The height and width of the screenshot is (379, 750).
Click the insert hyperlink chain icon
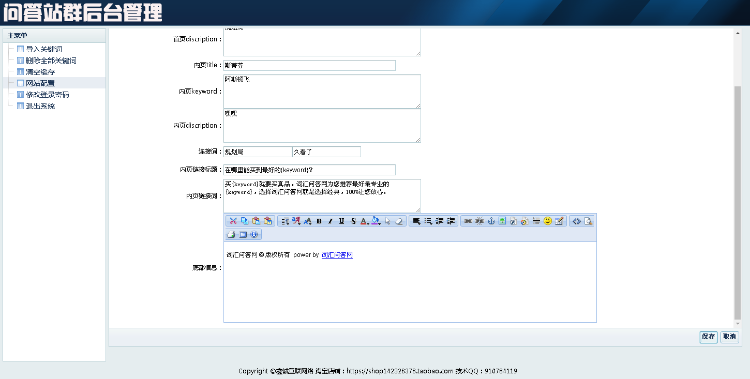coord(468,221)
